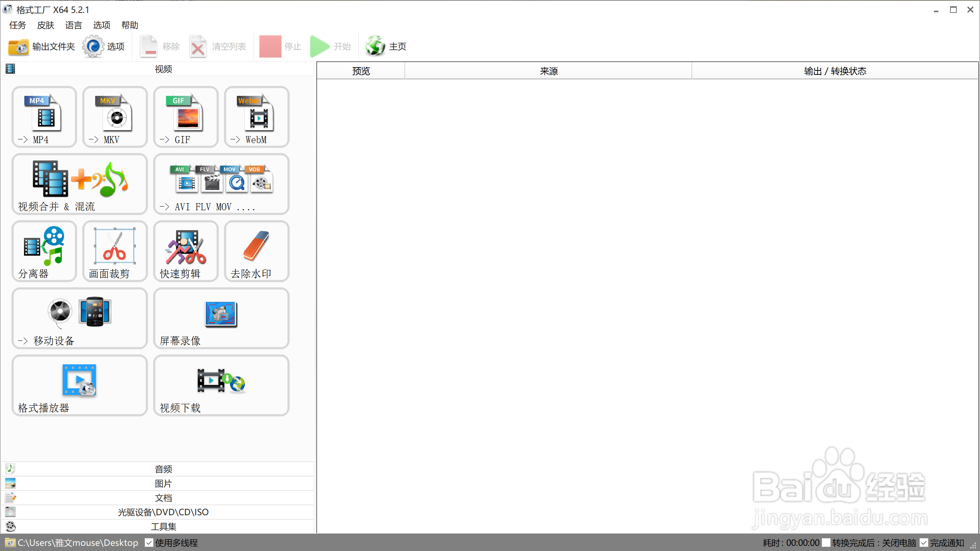Open video merge & mux tool
Viewport: 980px width, 551px height.
[x=79, y=184]
